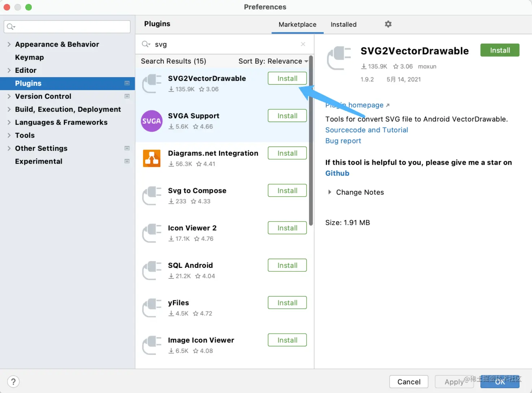The height and width of the screenshot is (393, 532).
Task: Click the project-level icon beside Experimental
Action: [127, 161]
